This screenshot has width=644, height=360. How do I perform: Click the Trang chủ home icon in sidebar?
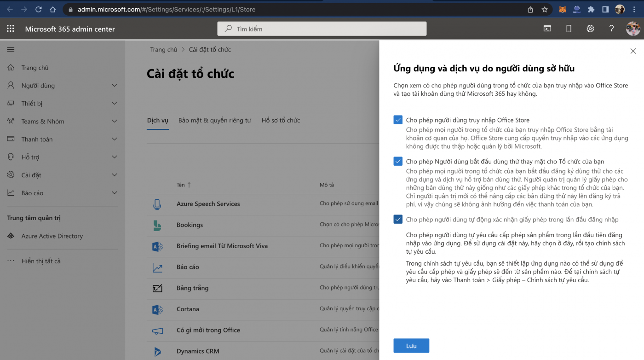pos(11,68)
